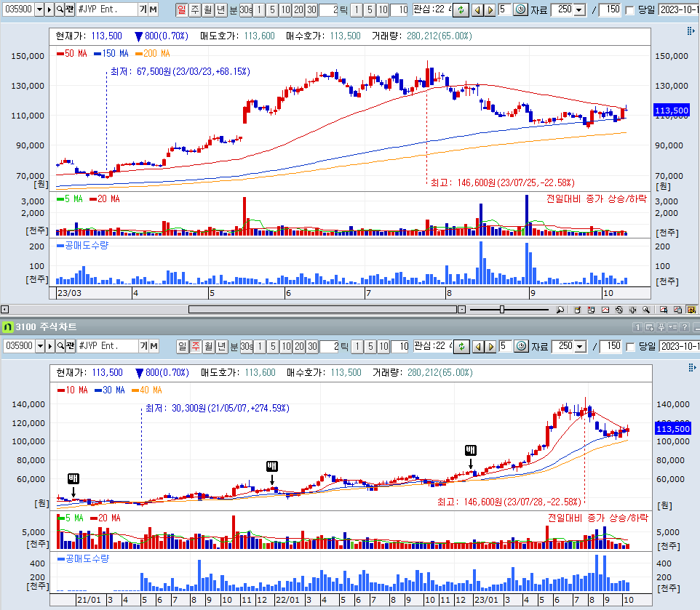Click the list menu icon in 주식차트 title bar
This screenshot has width=700, height=610.
(x=673, y=327)
